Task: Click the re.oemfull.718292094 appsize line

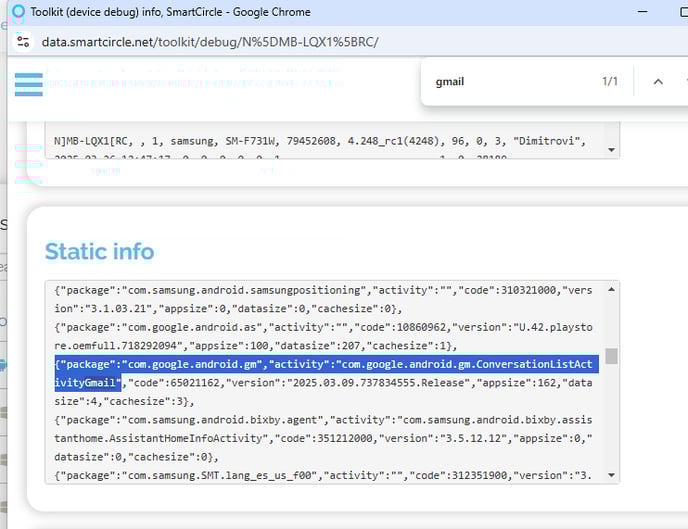Action: pos(256,346)
